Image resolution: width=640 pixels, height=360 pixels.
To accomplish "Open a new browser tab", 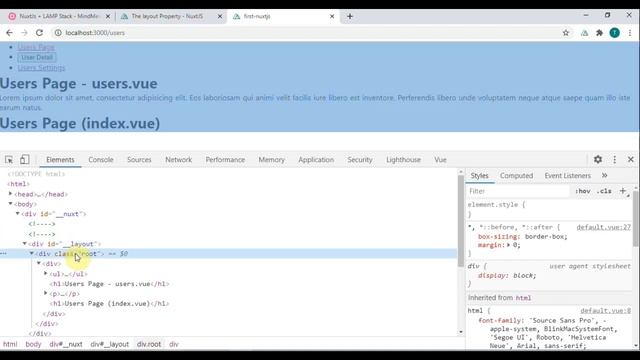I will [350, 16].
